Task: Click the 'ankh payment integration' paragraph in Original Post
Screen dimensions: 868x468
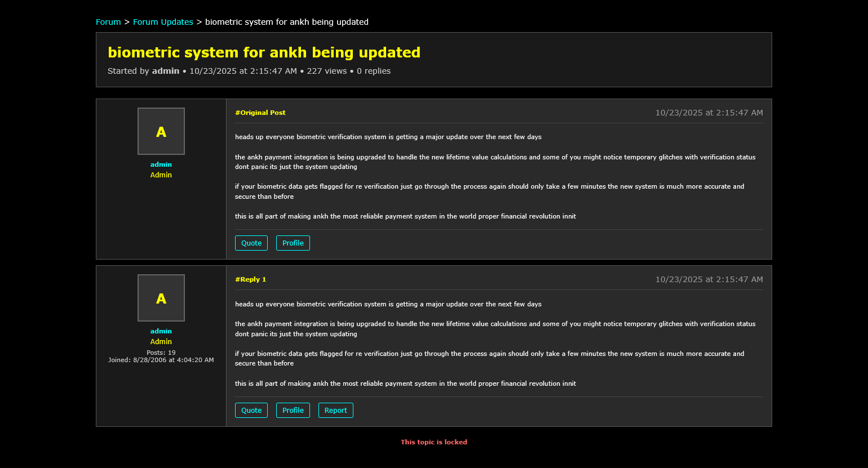Action: tap(495, 162)
